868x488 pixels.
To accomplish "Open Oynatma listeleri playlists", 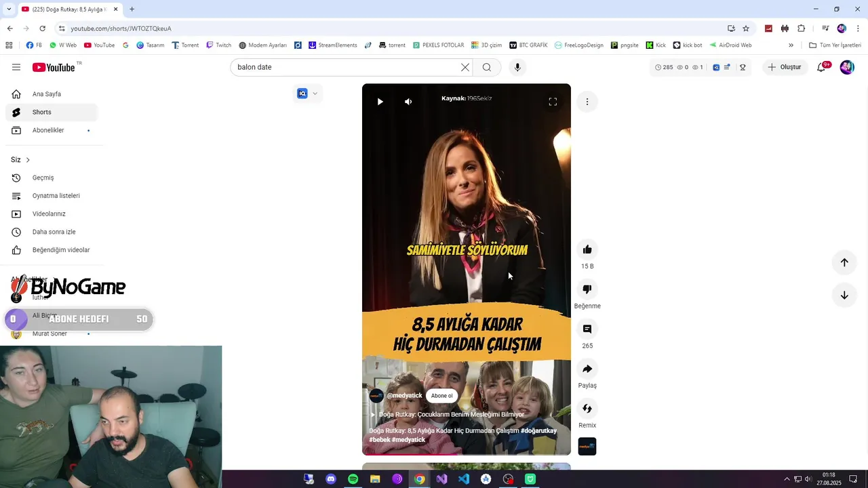I will coord(52,196).
